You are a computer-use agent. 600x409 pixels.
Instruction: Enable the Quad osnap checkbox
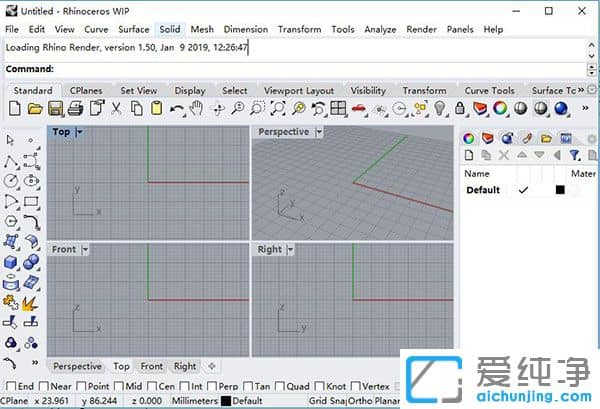(280, 386)
